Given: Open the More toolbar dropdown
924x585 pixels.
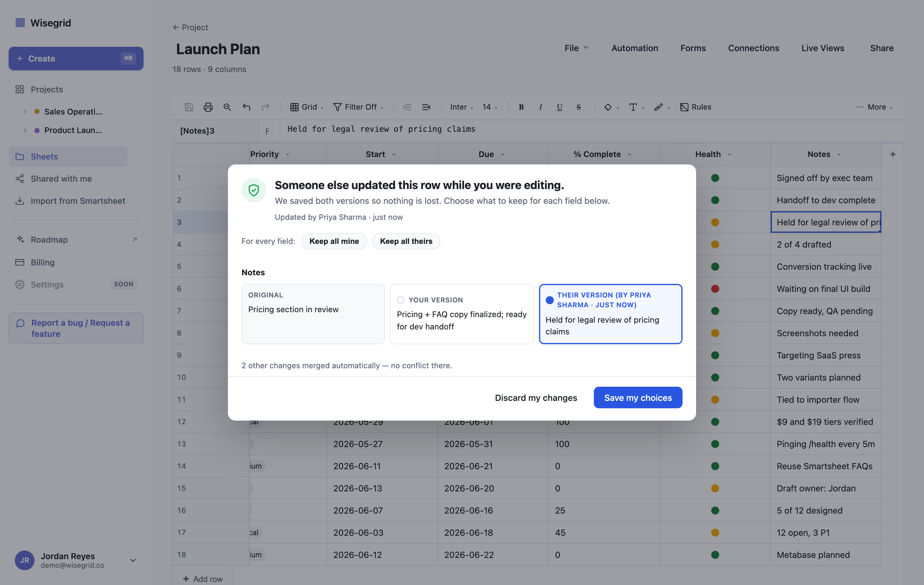Looking at the screenshot, I should [x=874, y=107].
